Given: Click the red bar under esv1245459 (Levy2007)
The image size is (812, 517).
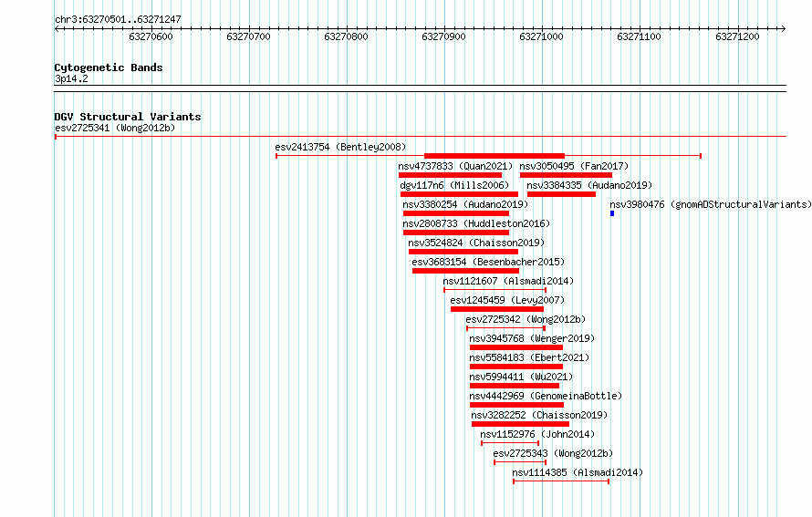Looking at the screenshot, I should coord(497,309).
